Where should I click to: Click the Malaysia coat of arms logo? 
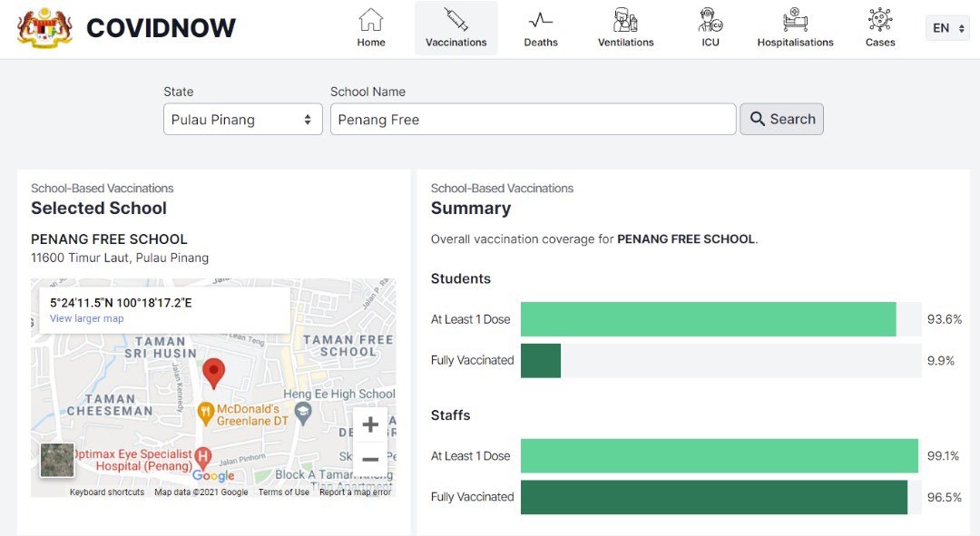tap(44, 28)
